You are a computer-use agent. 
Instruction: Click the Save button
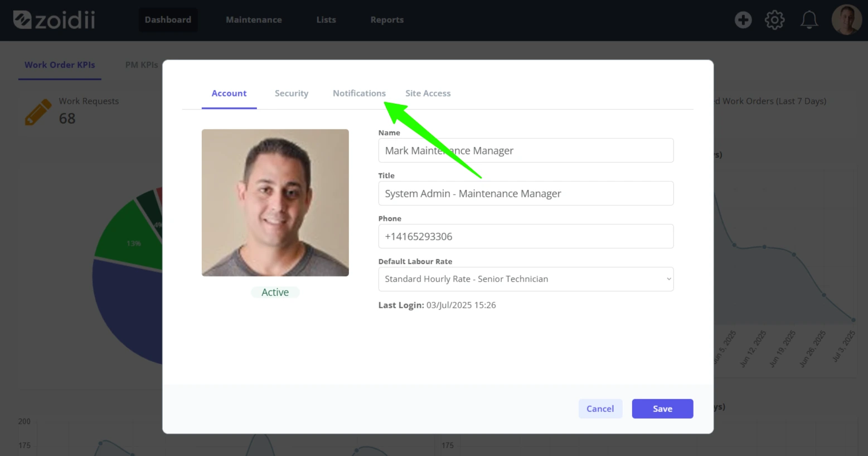tap(662, 409)
